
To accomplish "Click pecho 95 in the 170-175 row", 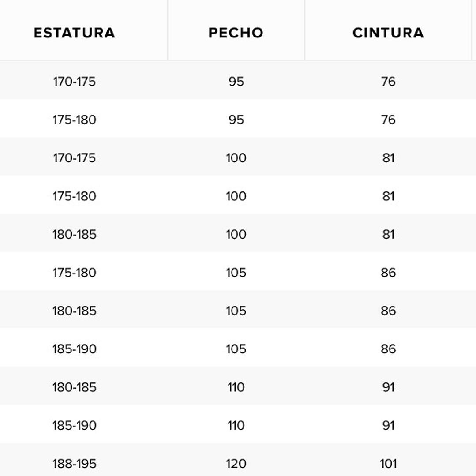I will pos(236,82).
